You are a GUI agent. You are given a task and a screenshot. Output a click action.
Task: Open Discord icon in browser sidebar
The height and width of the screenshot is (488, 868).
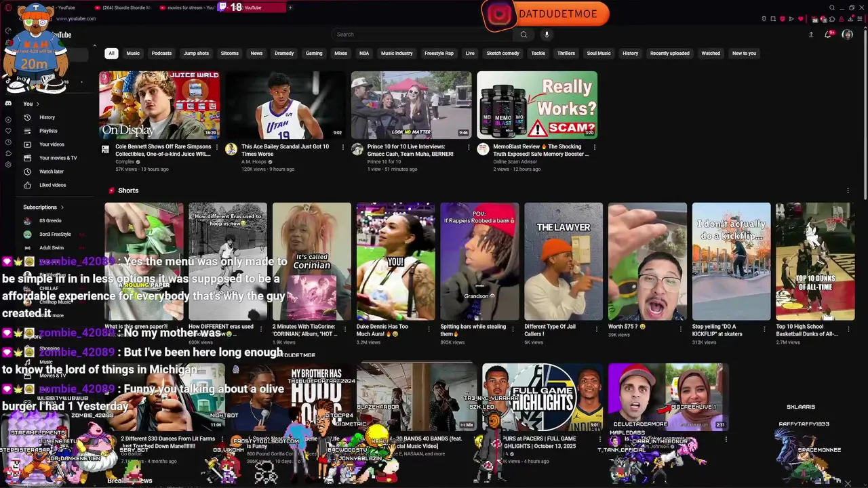tap(8, 104)
